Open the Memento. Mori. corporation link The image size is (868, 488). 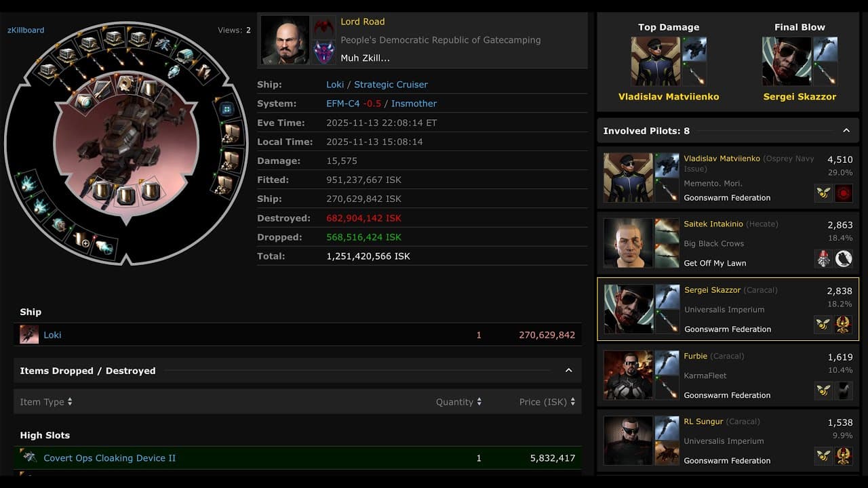click(x=713, y=184)
